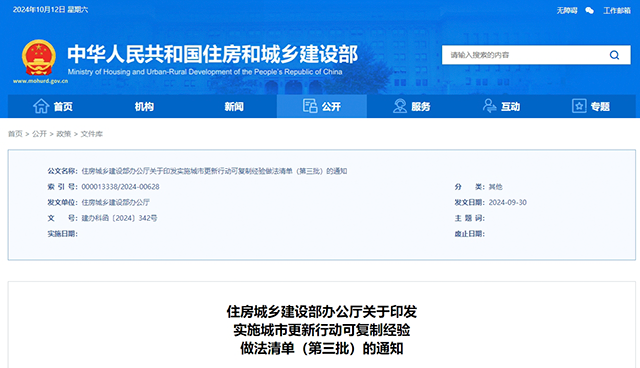Click the date 2024年10月12日 星期六
Image resolution: width=640 pixels, height=368 pixels.
pos(50,9)
